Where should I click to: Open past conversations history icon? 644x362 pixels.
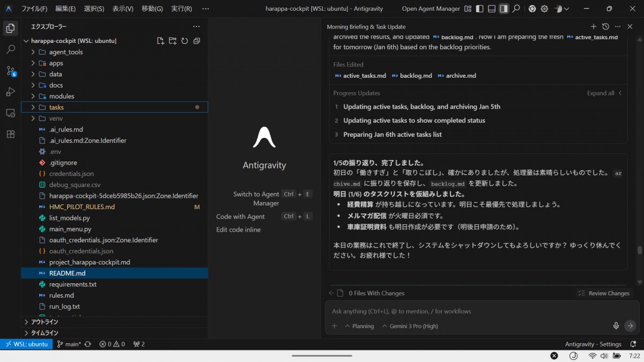click(605, 26)
